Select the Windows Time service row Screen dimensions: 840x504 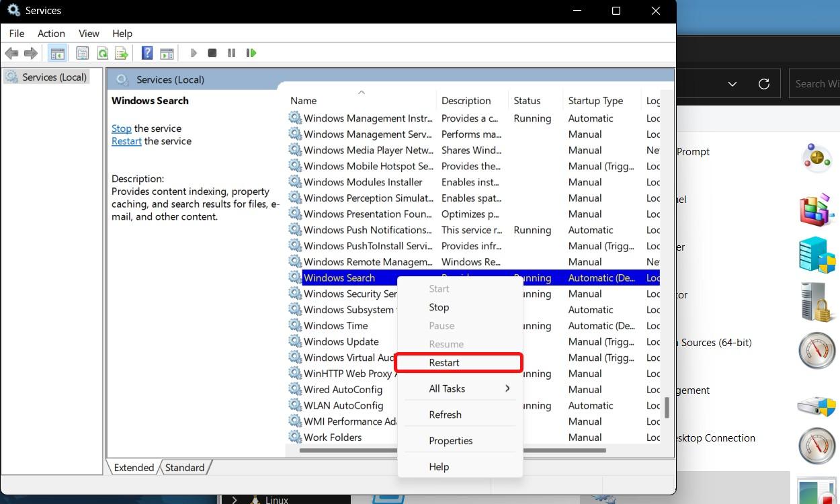(x=474, y=326)
